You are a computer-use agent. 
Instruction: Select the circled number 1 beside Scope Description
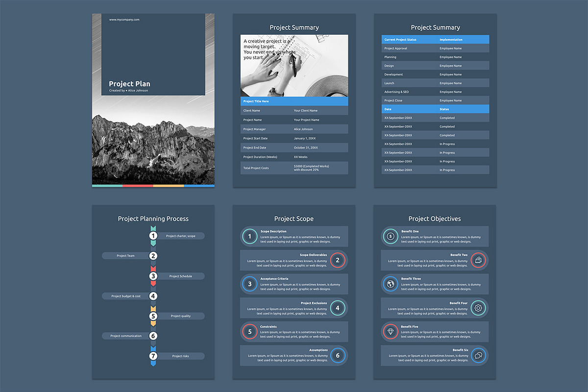coord(249,236)
